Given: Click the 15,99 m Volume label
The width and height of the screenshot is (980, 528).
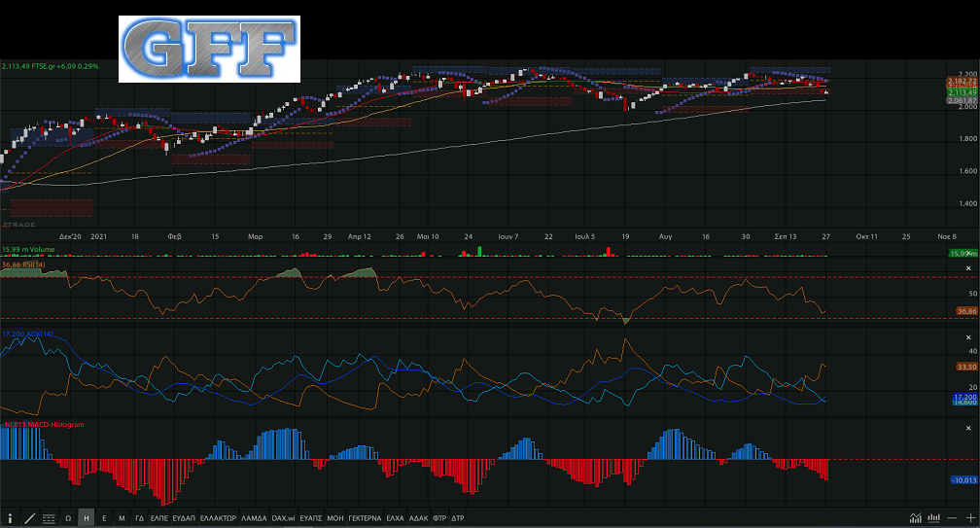Looking at the screenshot, I should coord(28,249).
